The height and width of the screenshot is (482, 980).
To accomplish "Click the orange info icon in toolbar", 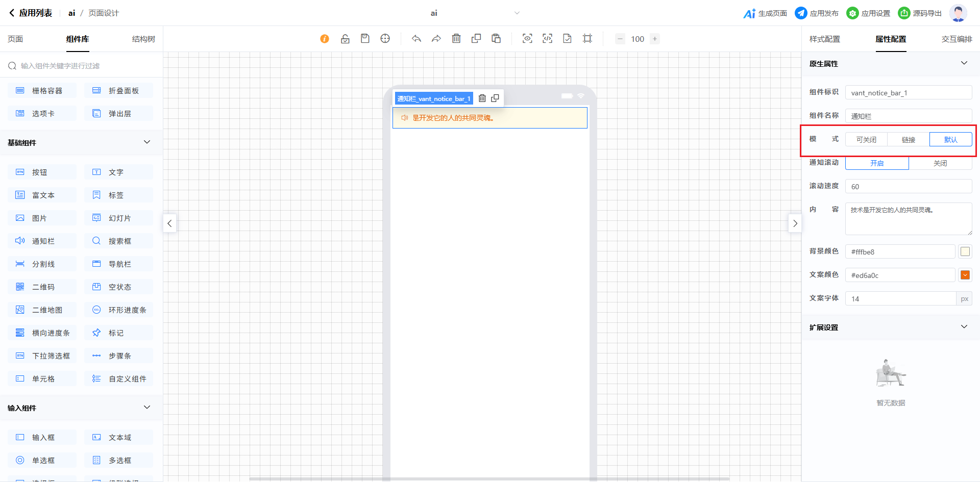I will 325,39.
